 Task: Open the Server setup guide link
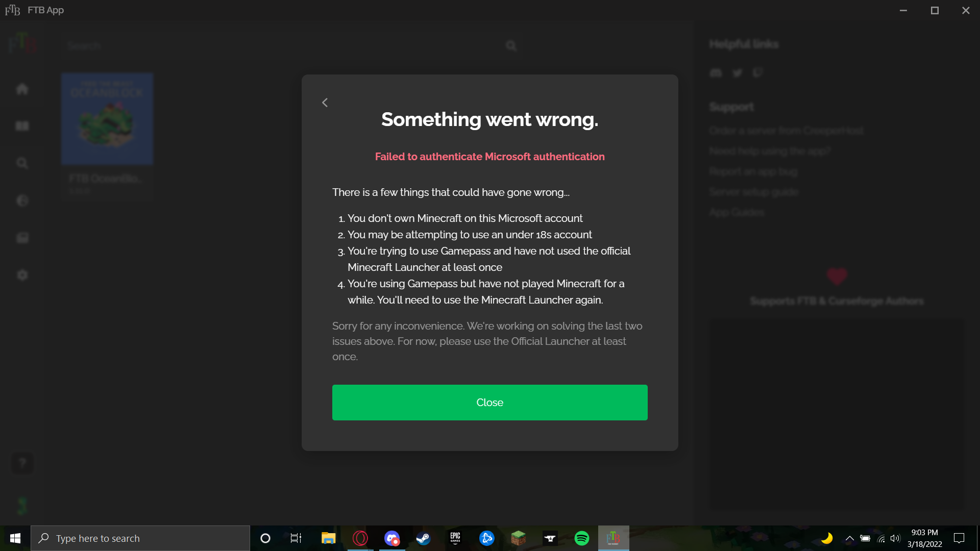point(753,192)
